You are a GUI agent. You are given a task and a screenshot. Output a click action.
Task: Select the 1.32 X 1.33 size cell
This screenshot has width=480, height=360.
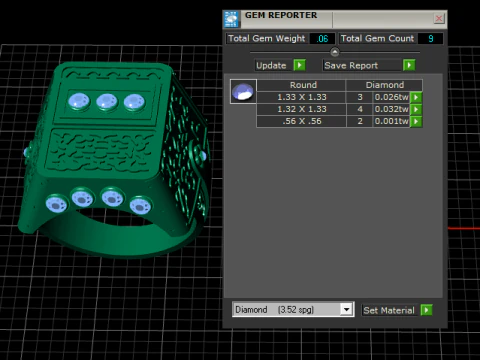[302, 109]
